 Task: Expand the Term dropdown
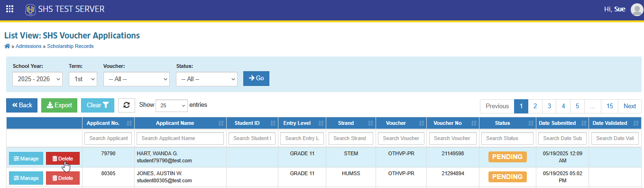coord(83,79)
